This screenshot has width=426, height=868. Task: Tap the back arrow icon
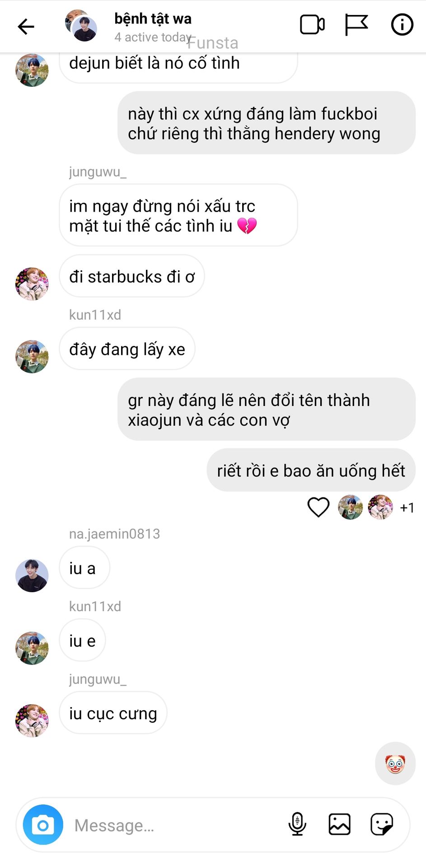[26, 27]
